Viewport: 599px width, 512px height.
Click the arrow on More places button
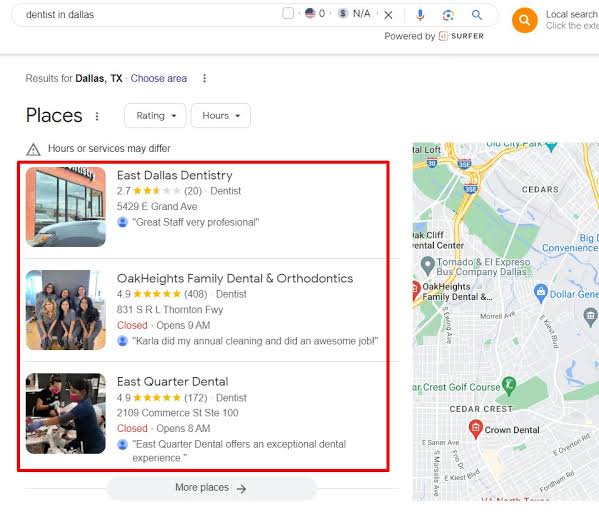[241, 489]
